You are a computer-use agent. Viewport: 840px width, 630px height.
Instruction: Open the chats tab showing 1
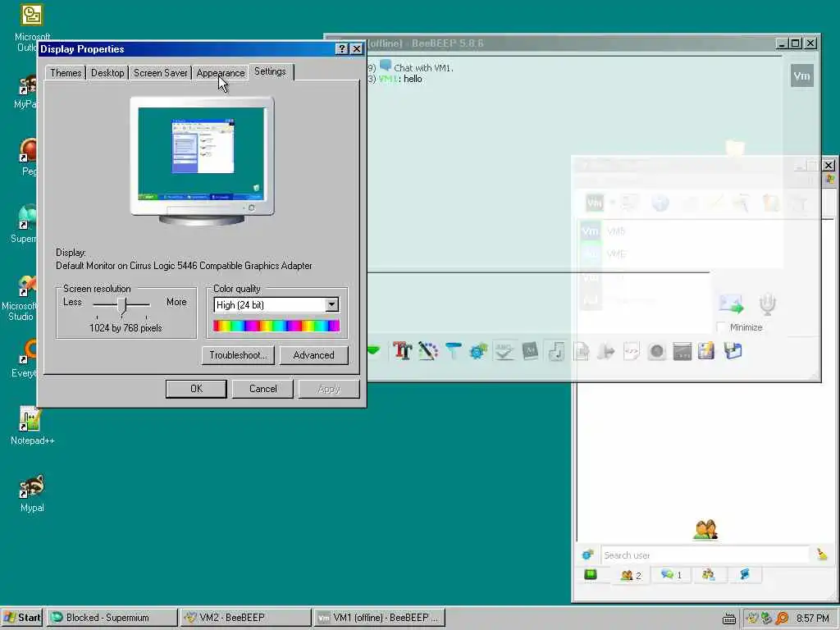pyautogui.click(x=671, y=575)
